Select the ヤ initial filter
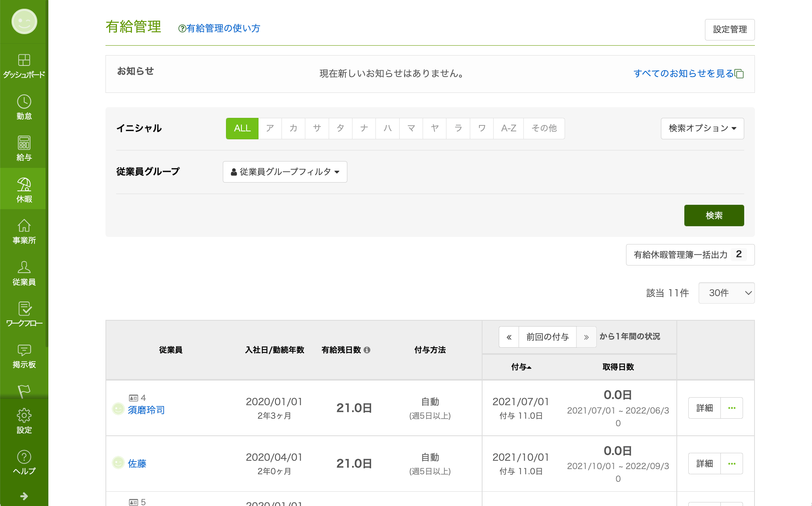This screenshot has height=506, width=812. pyautogui.click(x=435, y=128)
